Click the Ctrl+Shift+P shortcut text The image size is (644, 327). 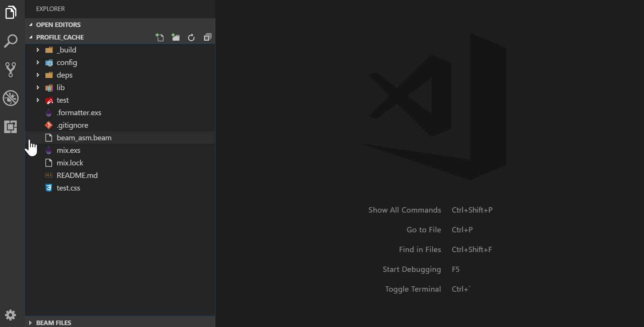(472, 210)
